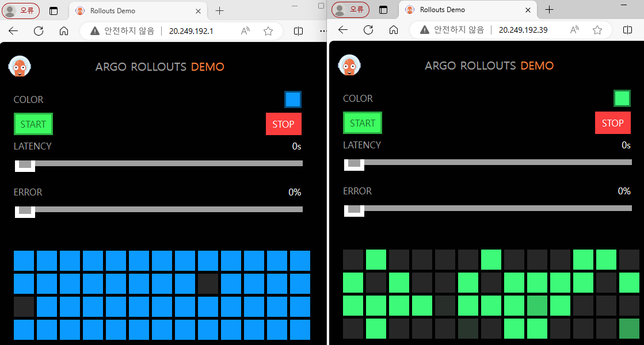
Task: Click START in the left demo page
Action: (x=33, y=124)
